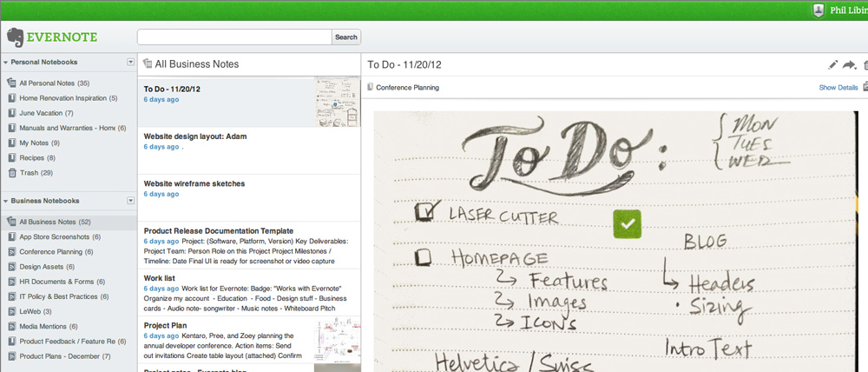
Task: Click the HR Documents & Forms notebook icon
Action: pos(12,282)
